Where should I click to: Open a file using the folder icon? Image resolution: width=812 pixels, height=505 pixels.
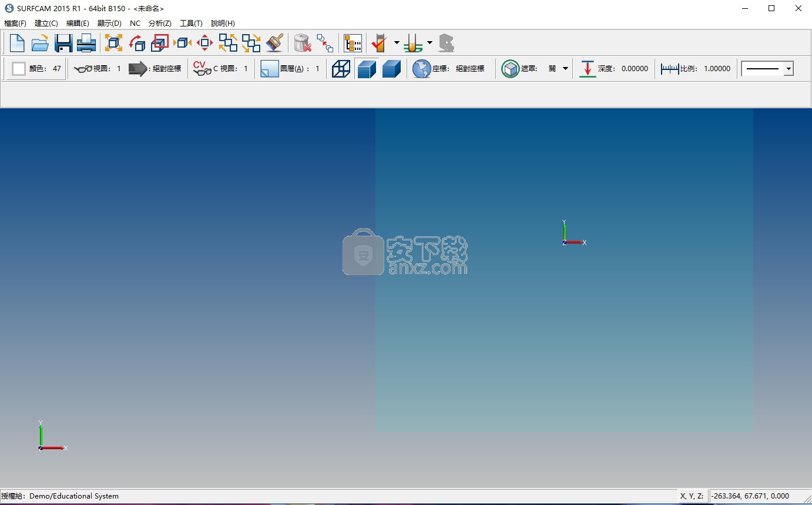click(x=40, y=43)
